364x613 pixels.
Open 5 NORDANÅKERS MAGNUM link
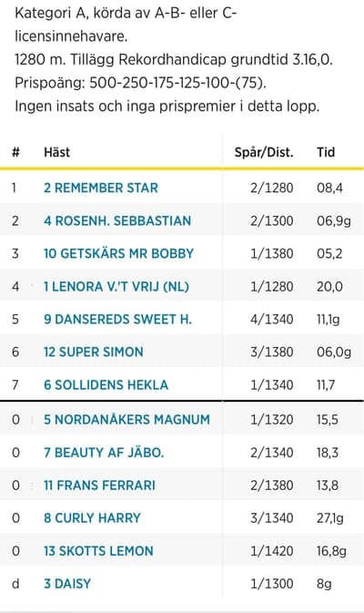126,420
